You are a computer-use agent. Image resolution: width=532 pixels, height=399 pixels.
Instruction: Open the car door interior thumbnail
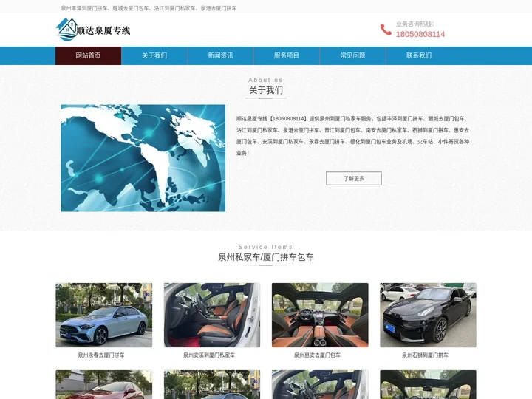pos(212,315)
